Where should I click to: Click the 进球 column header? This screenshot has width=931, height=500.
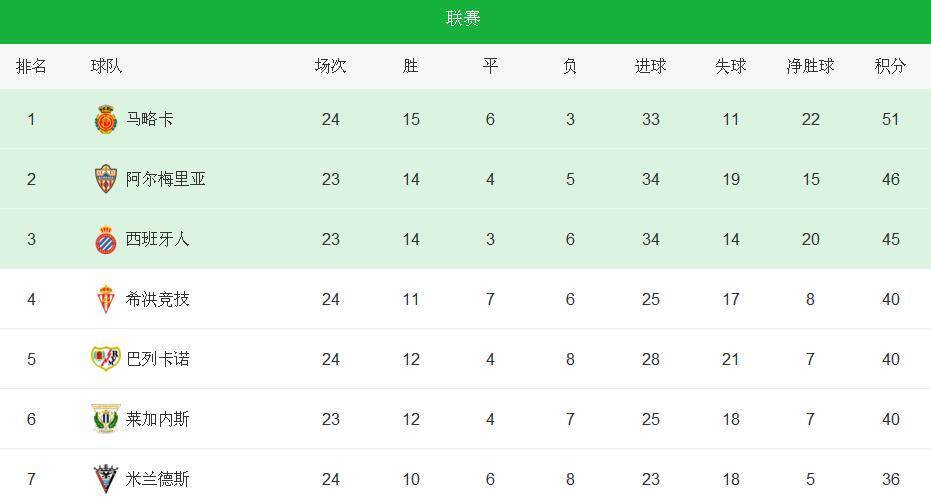(x=651, y=66)
